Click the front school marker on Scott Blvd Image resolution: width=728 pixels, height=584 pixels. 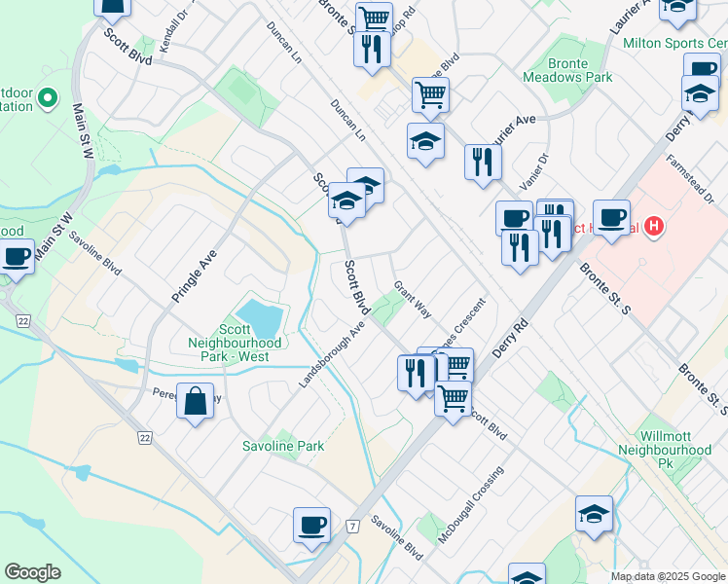coord(346,201)
